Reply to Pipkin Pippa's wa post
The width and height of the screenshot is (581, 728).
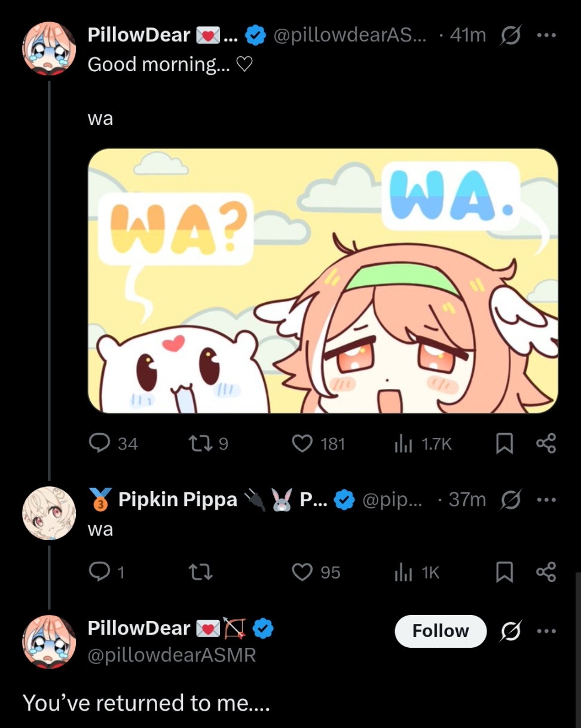[98, 572]
